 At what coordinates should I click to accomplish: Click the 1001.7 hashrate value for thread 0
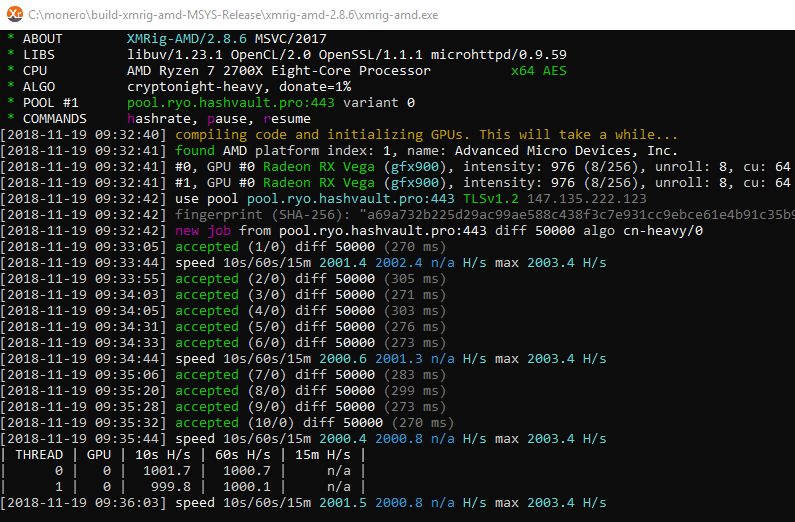click(x=167, y=471)
